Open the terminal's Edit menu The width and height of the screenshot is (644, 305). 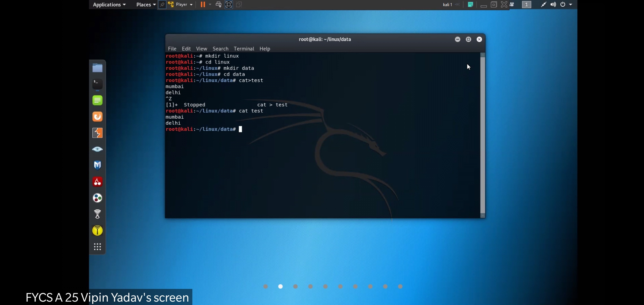point(186,49)
